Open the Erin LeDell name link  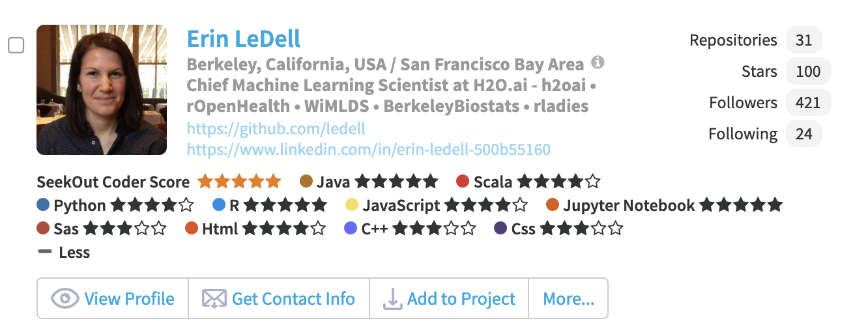(x=244, y=38)
